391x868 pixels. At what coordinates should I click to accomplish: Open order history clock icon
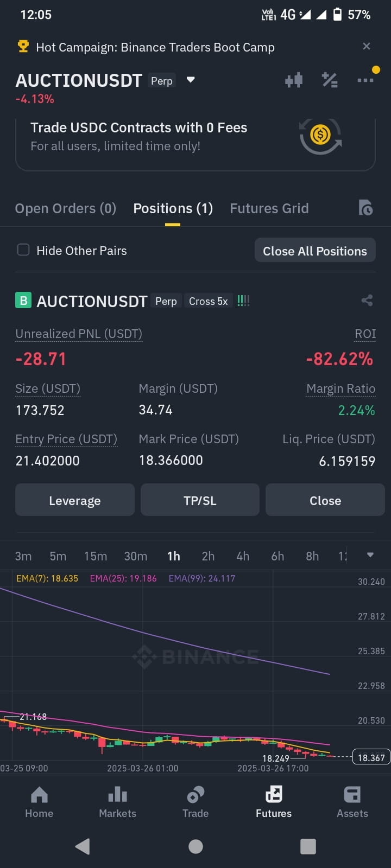coord(365,208)
